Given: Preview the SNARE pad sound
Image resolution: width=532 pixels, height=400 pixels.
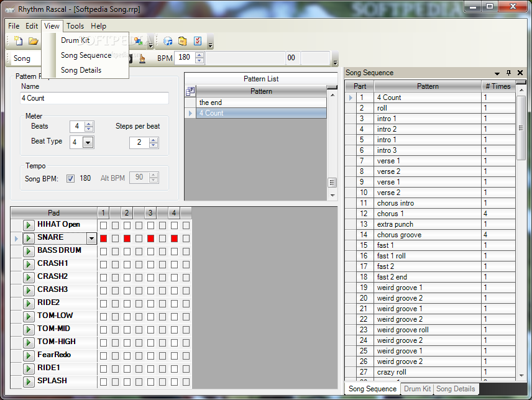Looking at the screenshot, I should tap(29, 238).
